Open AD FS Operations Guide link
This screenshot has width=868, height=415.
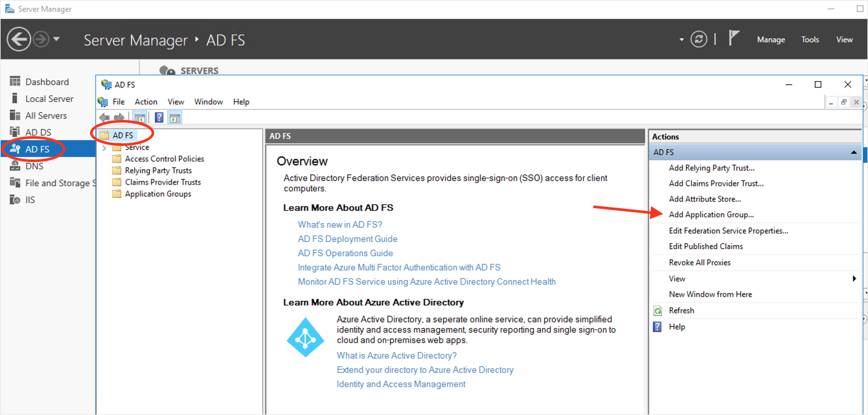345,253
